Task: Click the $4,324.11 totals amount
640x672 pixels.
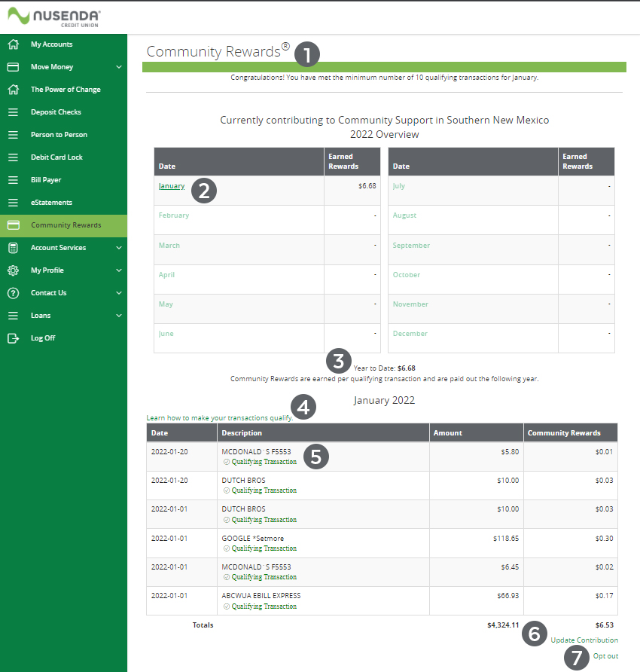Action: [503, 625]
